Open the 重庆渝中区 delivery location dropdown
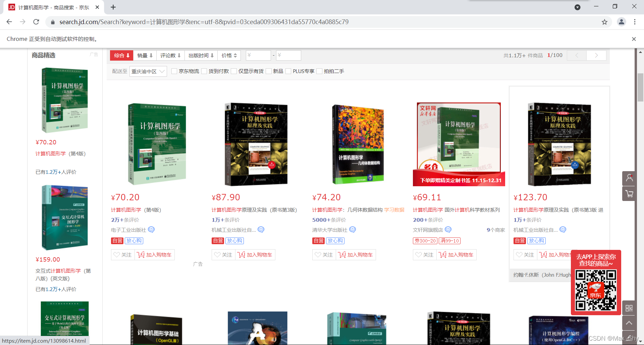Image resolution: width=644 pixels, height=345 pixels. [x=148, y=71]
